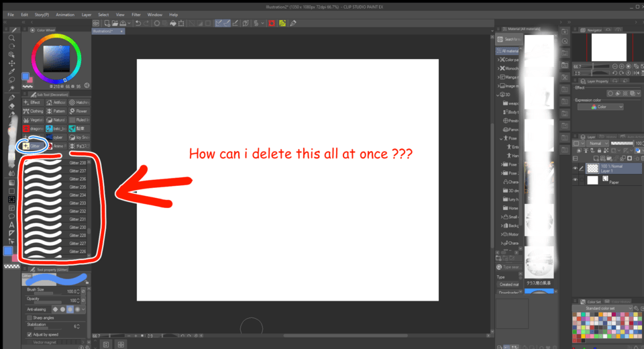The image size is (644, 349).
Task: Expand the Image material folder
Action: pos(498,86)
